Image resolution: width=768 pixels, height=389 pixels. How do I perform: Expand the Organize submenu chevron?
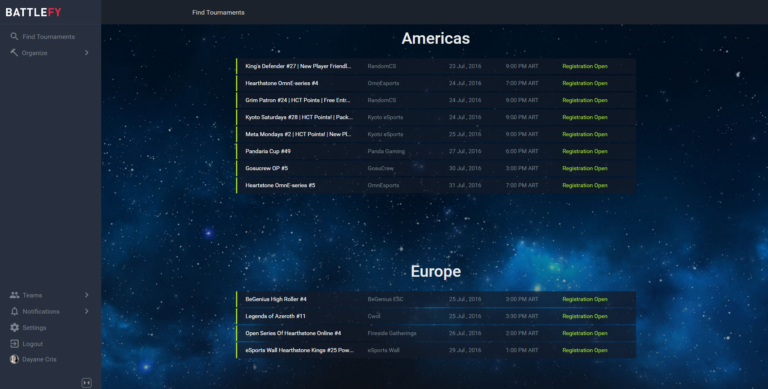click(x=86, y=52)
